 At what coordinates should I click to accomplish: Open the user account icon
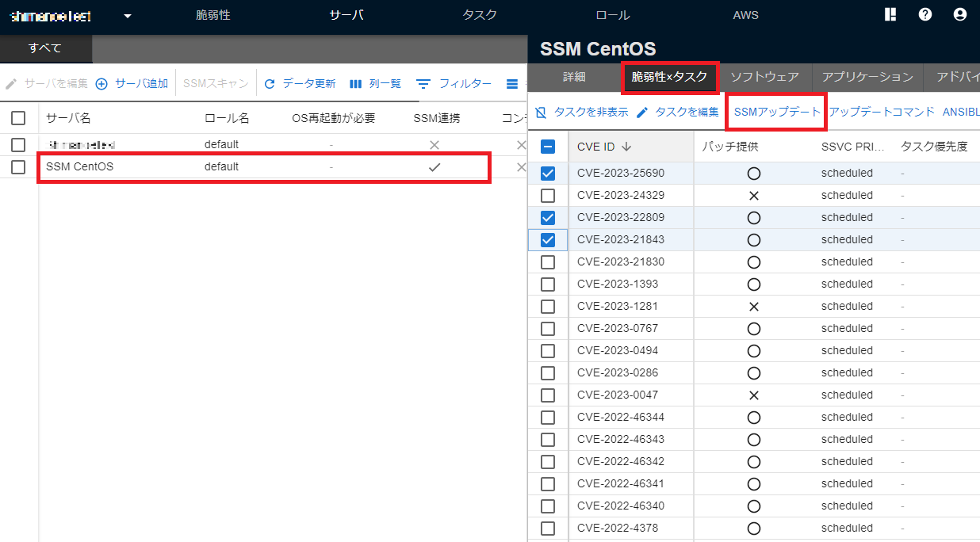960,14
